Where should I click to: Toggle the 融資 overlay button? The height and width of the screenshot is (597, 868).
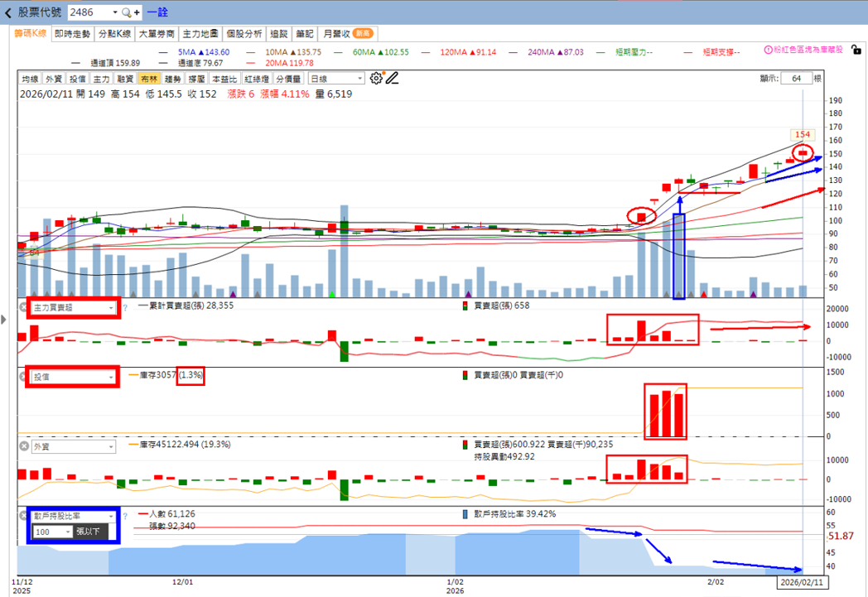125,79
